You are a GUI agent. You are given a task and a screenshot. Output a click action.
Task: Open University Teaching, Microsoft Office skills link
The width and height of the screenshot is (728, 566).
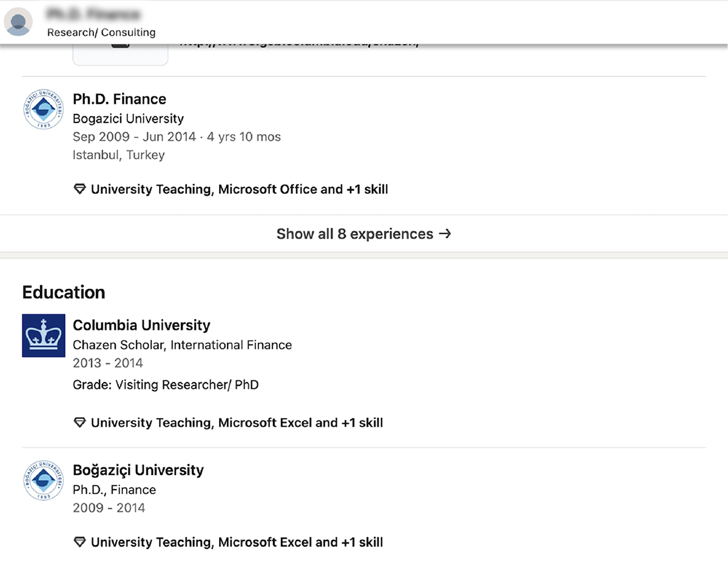click(x=239, y=189)
